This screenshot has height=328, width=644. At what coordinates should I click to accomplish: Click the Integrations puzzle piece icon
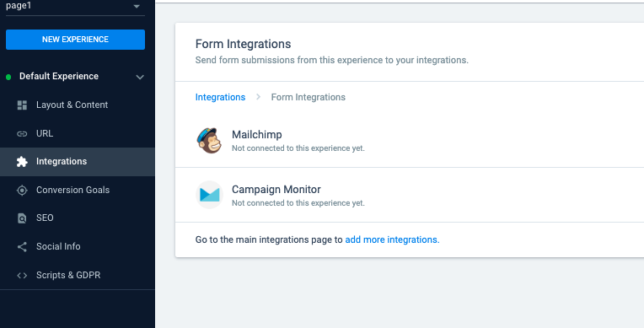click(22, 162)
